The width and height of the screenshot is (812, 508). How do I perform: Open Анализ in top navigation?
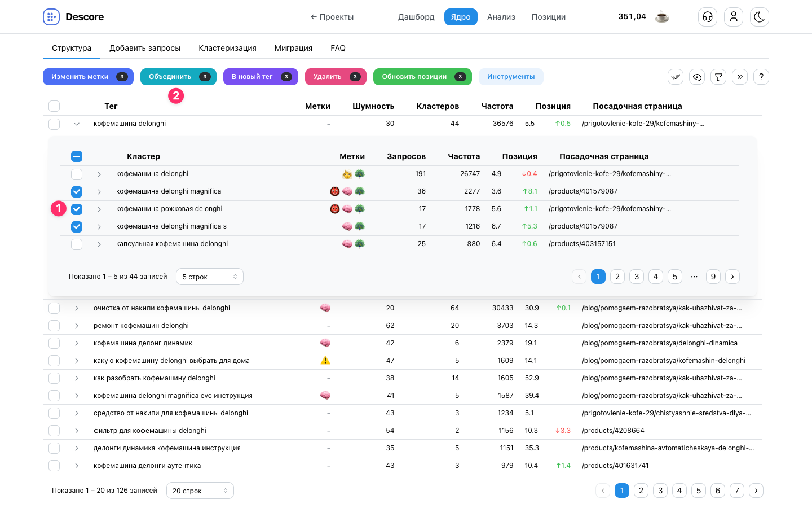pyautogui.click(x=501, y=17)
